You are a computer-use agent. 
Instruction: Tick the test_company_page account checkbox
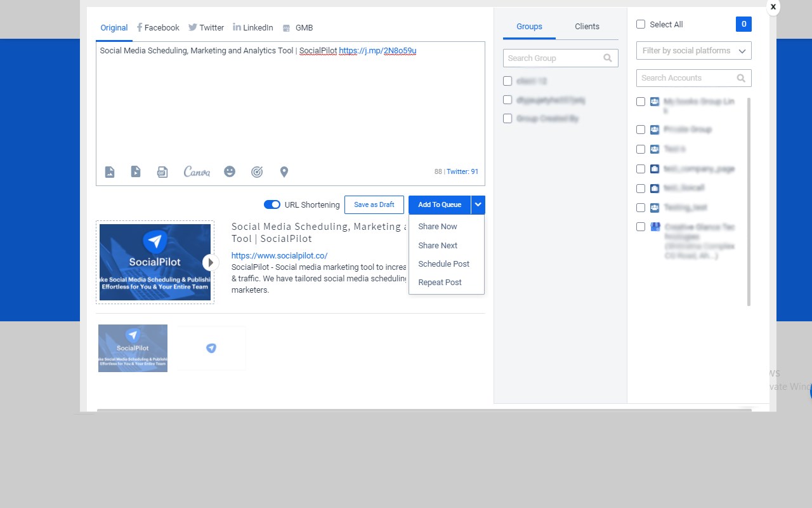tap(641, 169)
